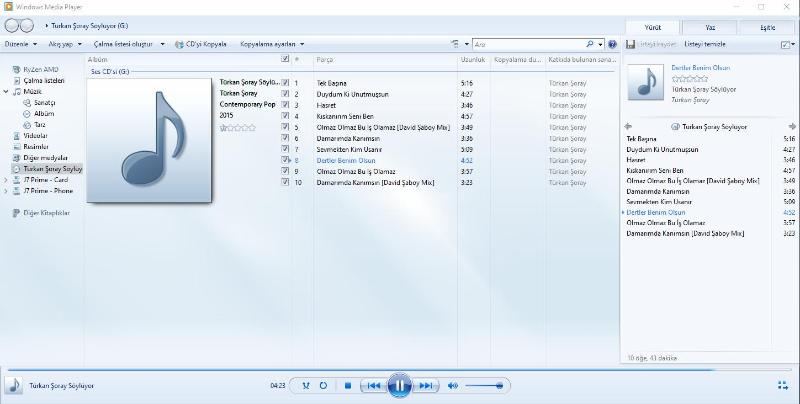Switch to the Yaz tab

[x=710, y=28]
